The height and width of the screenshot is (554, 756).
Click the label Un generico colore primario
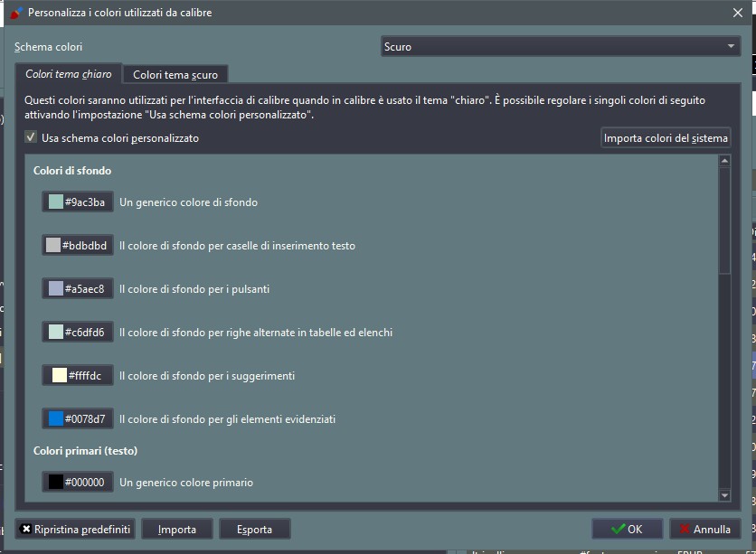[186, 483]
